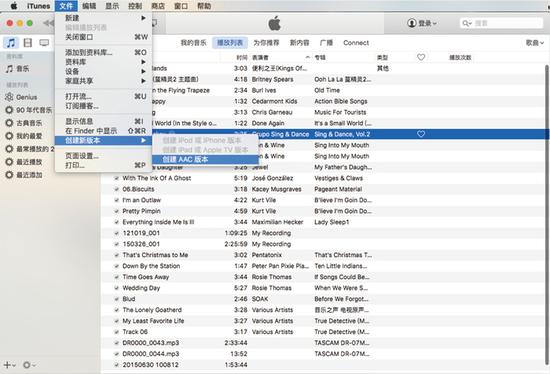Click the search input field
Viewport: 550px width, 374px height.
[x=502, y=23]
